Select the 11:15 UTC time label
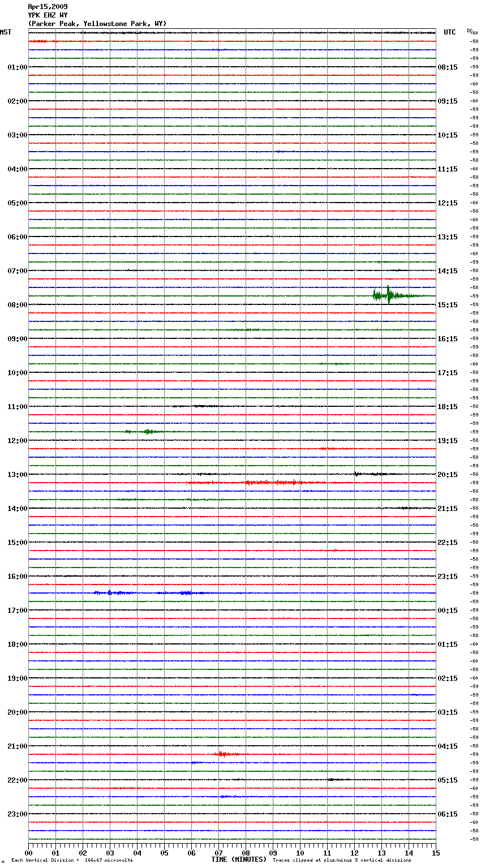481x868 pixels. click(448, 169)
